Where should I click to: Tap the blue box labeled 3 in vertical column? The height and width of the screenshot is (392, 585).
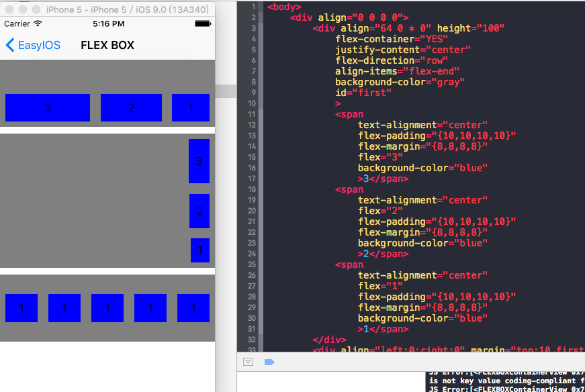[x=199, y=161]
